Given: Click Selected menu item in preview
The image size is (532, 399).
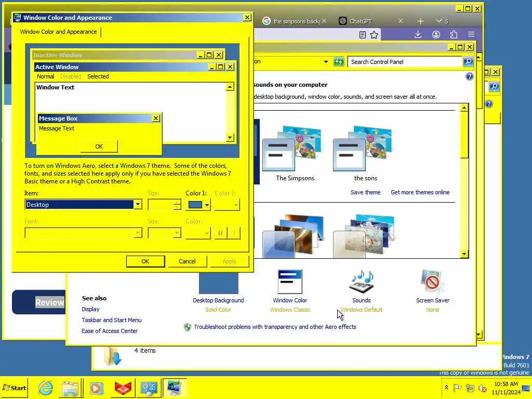Looking at the screenshot, I should pos(98,76).
